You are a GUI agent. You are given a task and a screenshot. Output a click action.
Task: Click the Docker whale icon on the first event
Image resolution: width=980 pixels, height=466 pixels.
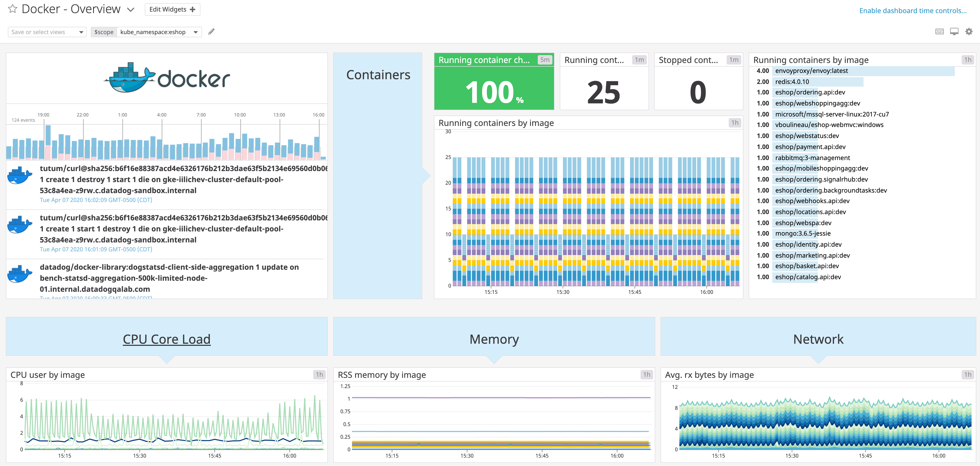[x=19, y=176]
